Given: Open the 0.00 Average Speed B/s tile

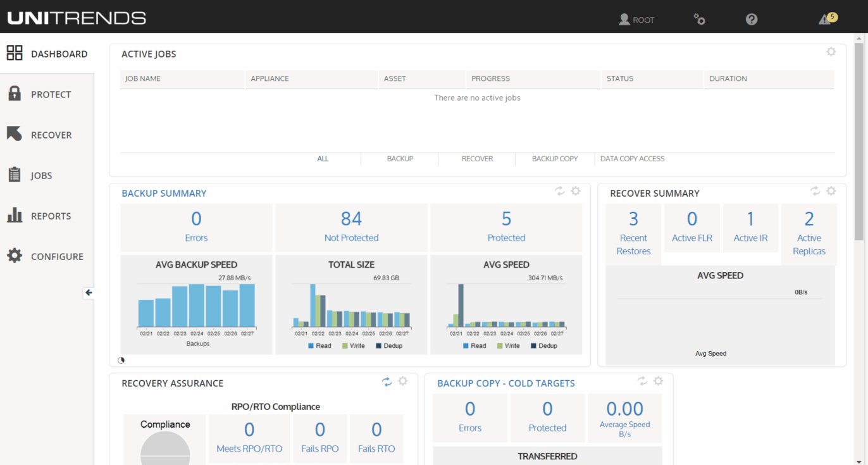Looking at the screenshot, I should click(624, 418).
